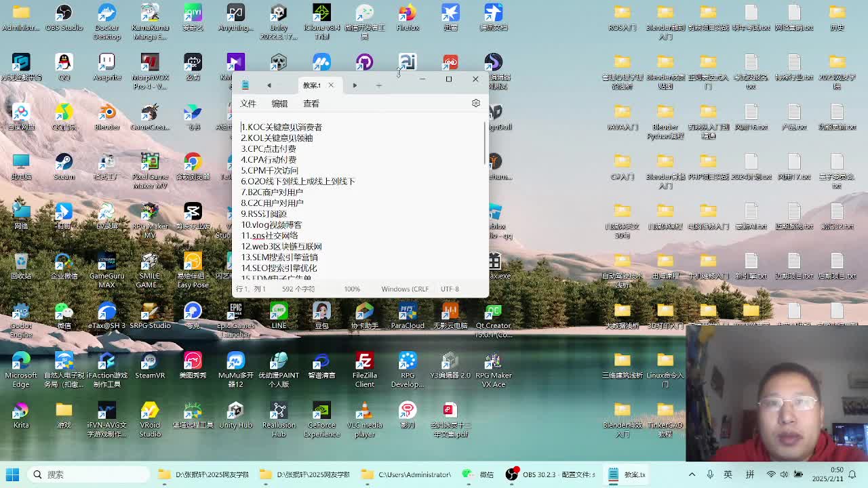Select the Pixel Game Maker MV icon
This screenshot has width=868, height=488.
pos(150,171)
